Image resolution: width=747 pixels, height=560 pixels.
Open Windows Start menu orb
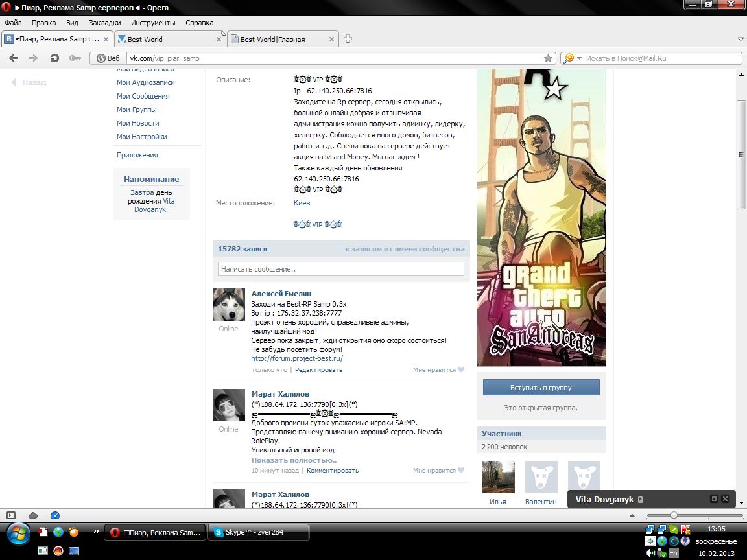point(18,534)
